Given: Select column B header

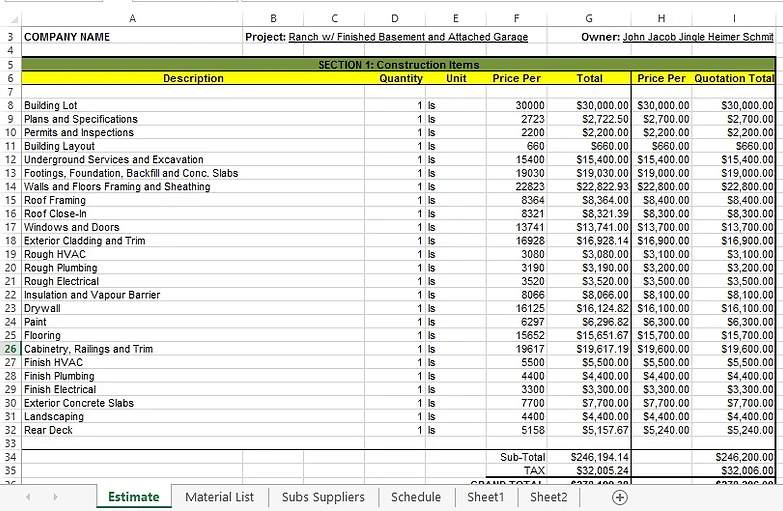Looking at the screenshot, I should click(x=273, y=18).
